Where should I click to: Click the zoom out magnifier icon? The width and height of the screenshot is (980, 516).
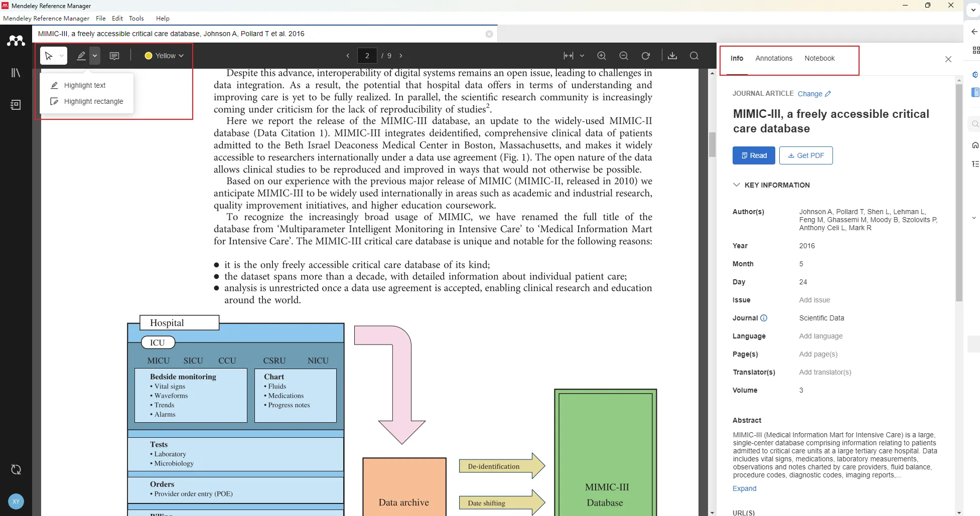tap(624, 56)
